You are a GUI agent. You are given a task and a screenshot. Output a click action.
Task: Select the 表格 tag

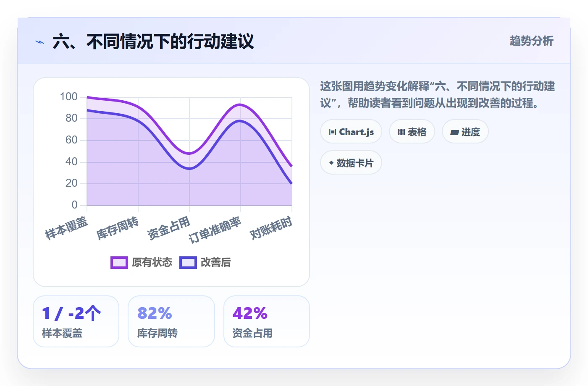412,132
